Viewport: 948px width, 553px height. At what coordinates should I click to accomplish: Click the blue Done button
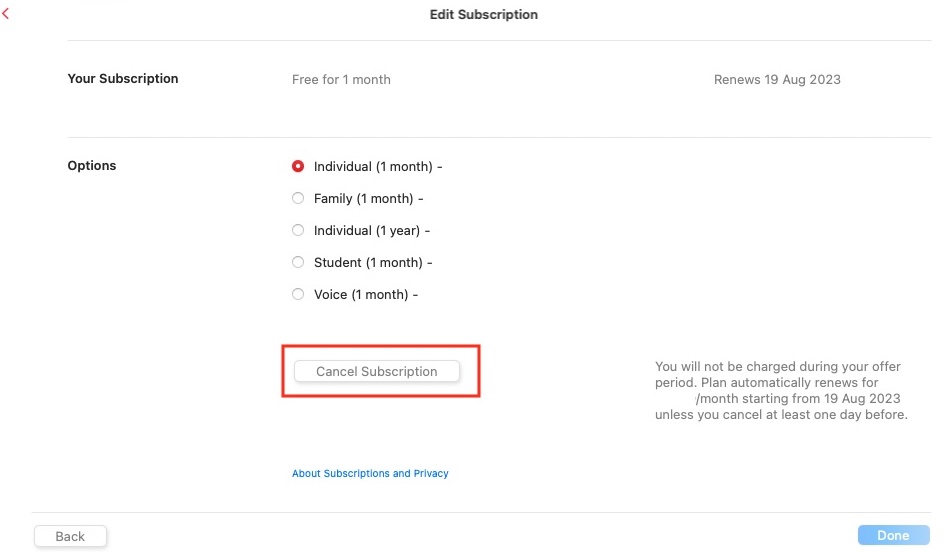coord(893,535)
